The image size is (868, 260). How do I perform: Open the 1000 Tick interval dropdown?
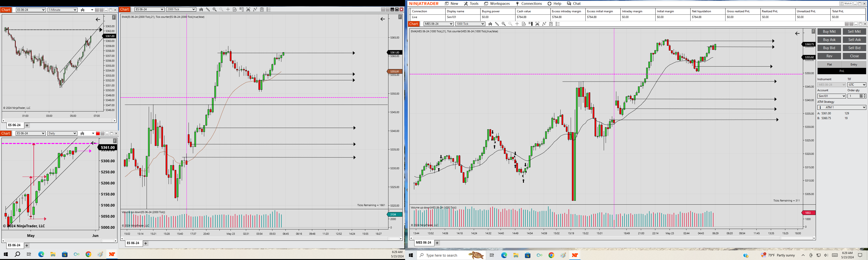pos(470,24)
